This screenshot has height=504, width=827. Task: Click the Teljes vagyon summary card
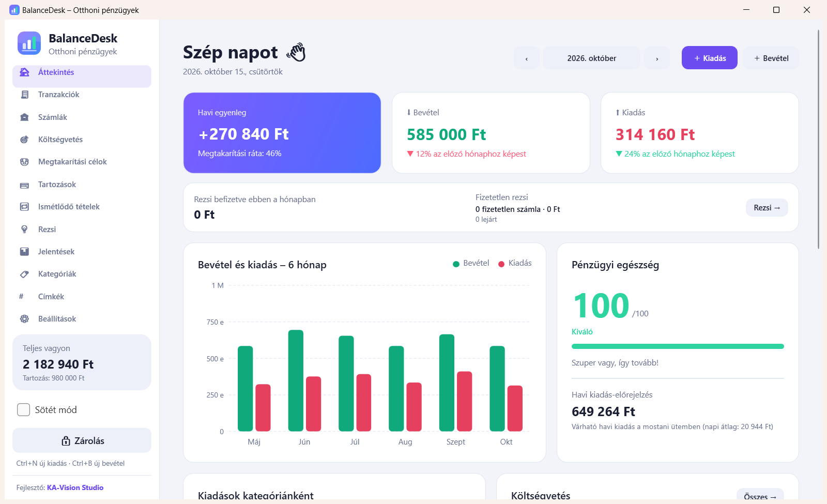click(82, 362)
